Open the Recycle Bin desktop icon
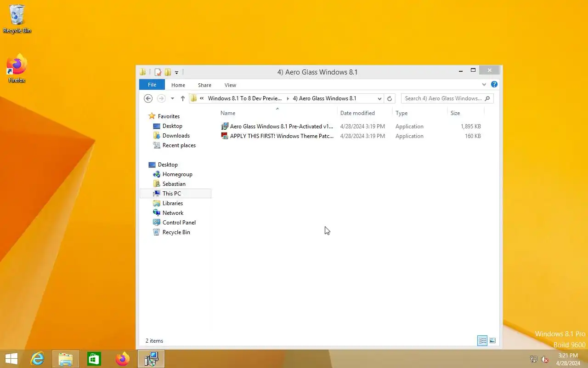The width and height of the screenshot is (588, 368). click(x=17, y=19)
